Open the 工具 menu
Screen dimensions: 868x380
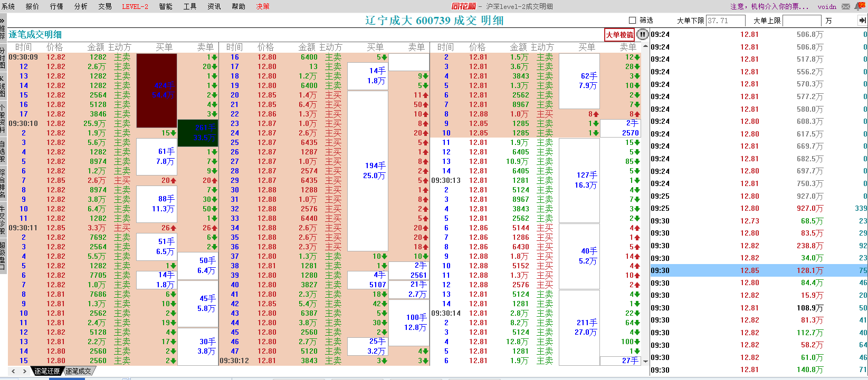(190, 6)
